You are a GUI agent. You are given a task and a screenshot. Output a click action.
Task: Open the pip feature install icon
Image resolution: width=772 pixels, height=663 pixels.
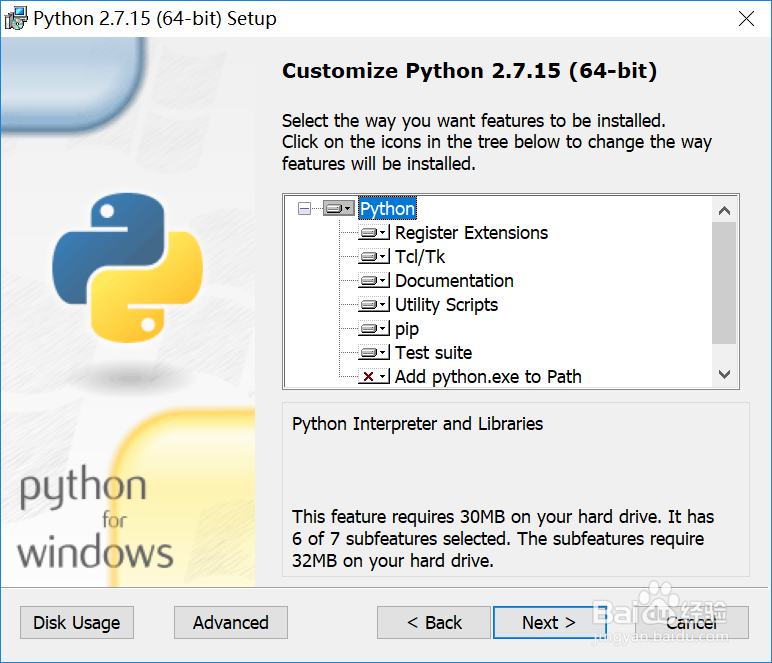pos(374,329)
